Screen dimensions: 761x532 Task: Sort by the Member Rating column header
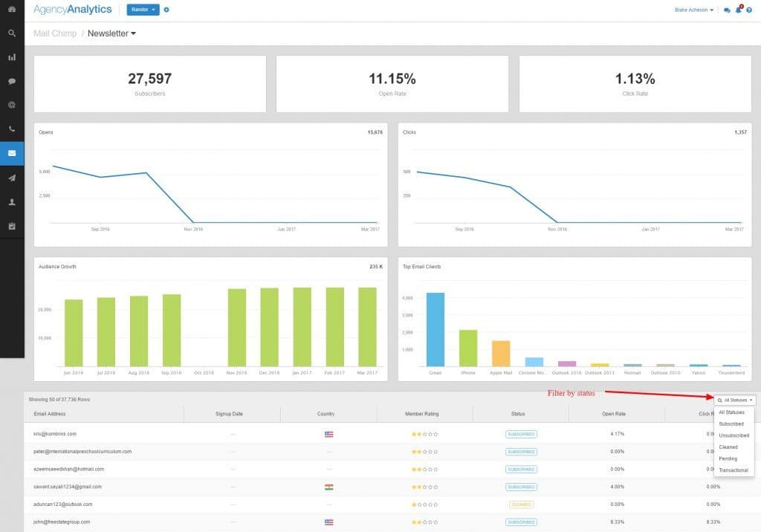click(422, 414)
